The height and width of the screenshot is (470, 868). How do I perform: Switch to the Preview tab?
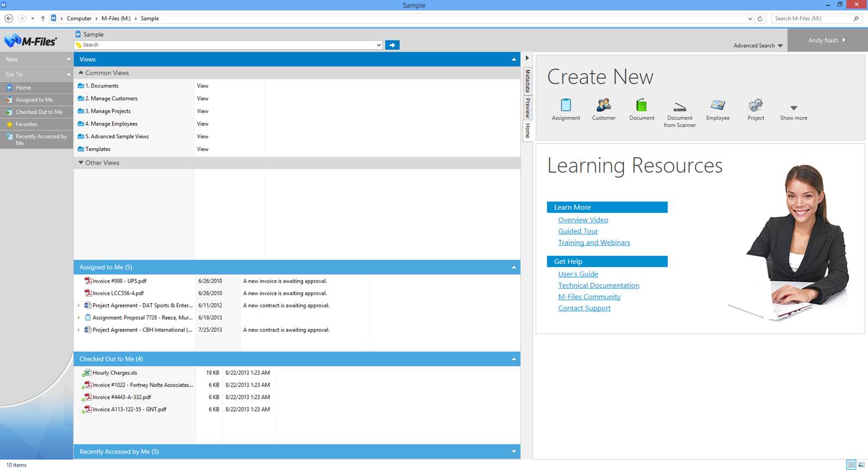point(527,108)
